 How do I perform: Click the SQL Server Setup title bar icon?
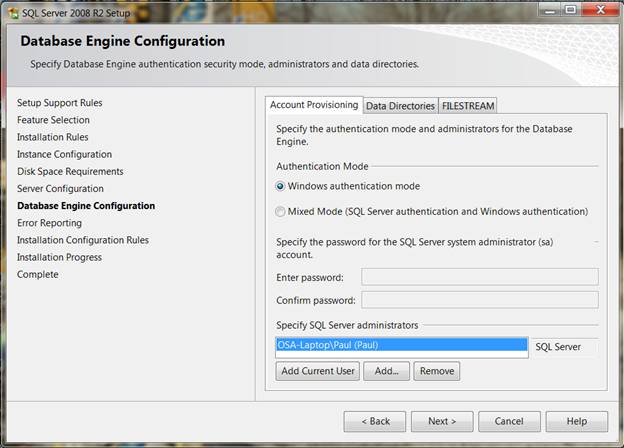(x=12, y=9)
